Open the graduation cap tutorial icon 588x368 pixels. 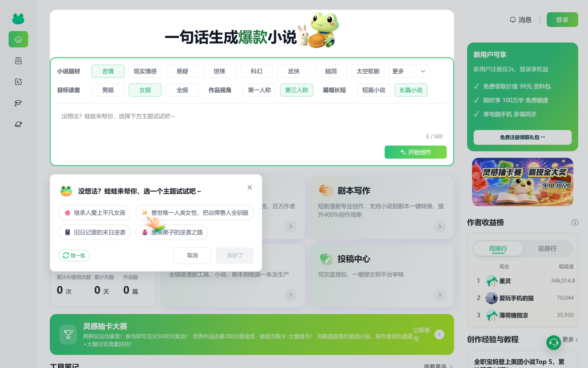click(18, 103)
